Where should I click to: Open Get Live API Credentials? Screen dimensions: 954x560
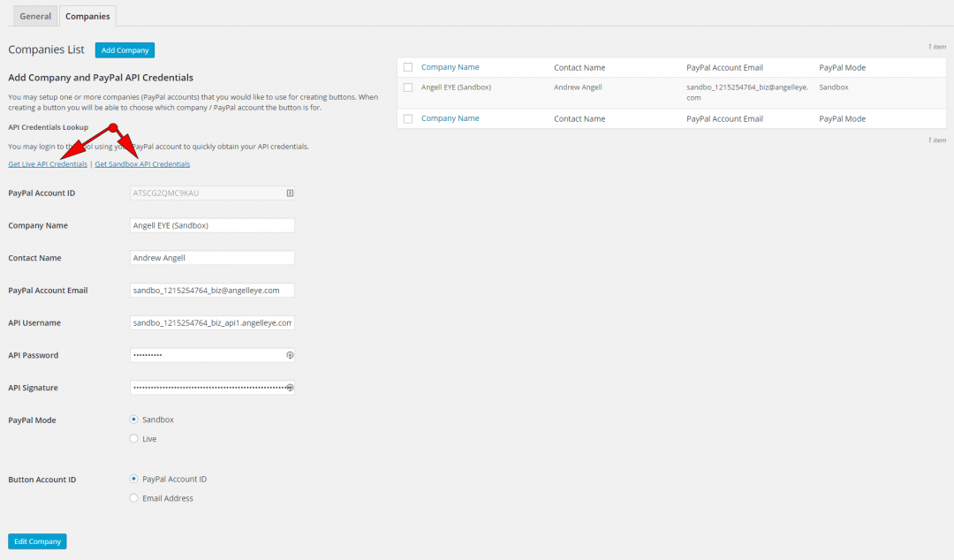[47, 163]
